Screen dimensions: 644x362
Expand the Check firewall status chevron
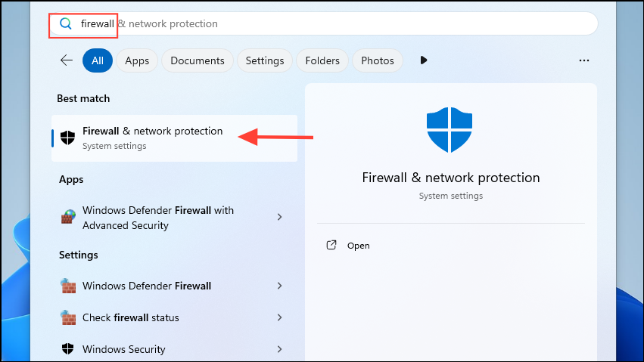tap(279, 317)
